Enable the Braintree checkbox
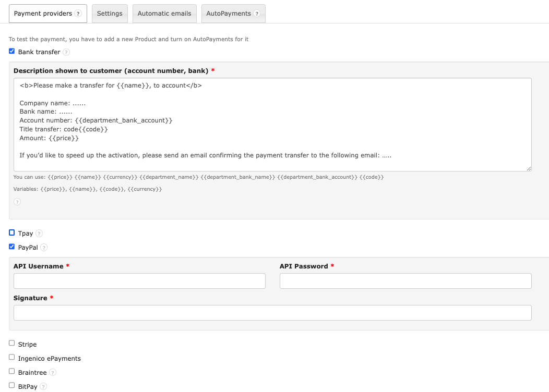Screen dimensions: 549x392 click(x=12, y=371)
